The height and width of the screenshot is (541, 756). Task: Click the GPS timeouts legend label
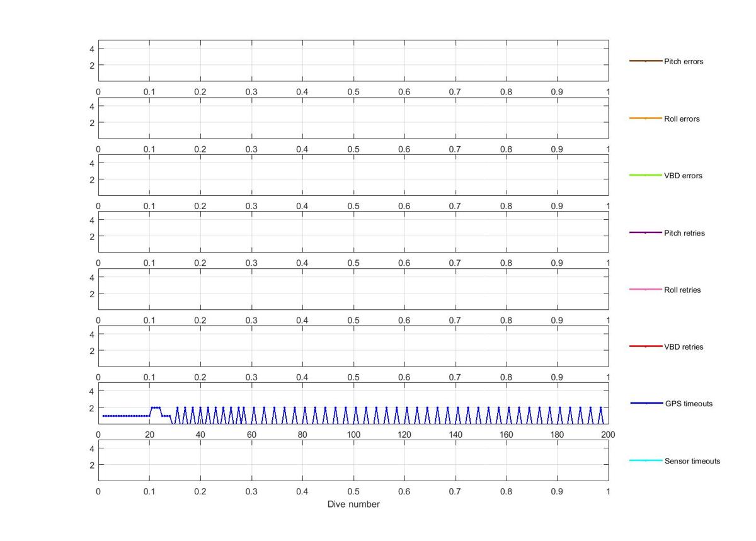pyautogui.click(x=689, y=404)
